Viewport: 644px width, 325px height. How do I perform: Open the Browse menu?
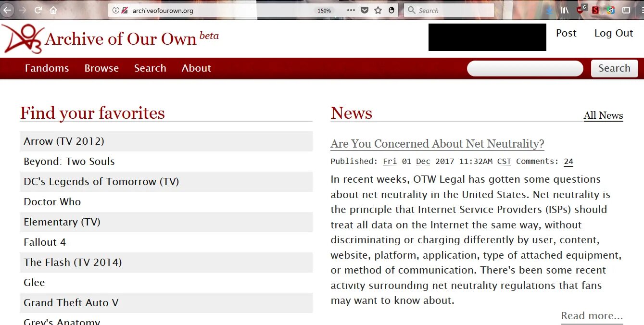tap(101, 68)
